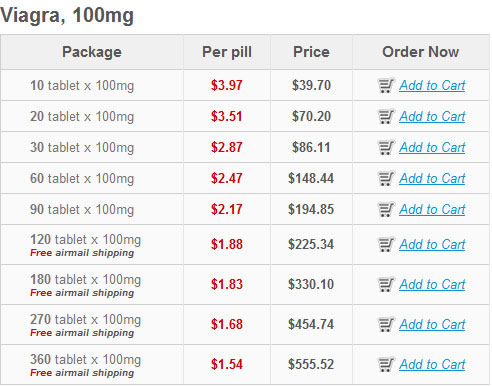Add to Cart the $555.52 package
This screenshot has height=387, width=492.
(432, 364)
